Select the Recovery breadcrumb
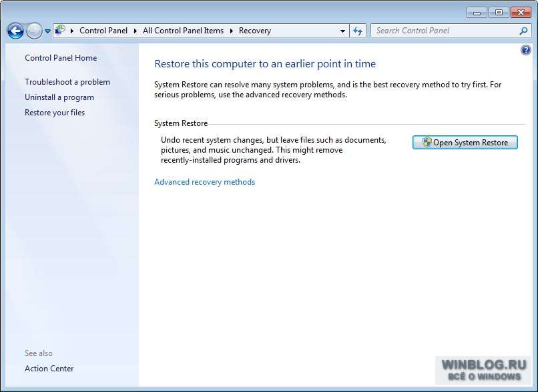 [x=255, y=31]
